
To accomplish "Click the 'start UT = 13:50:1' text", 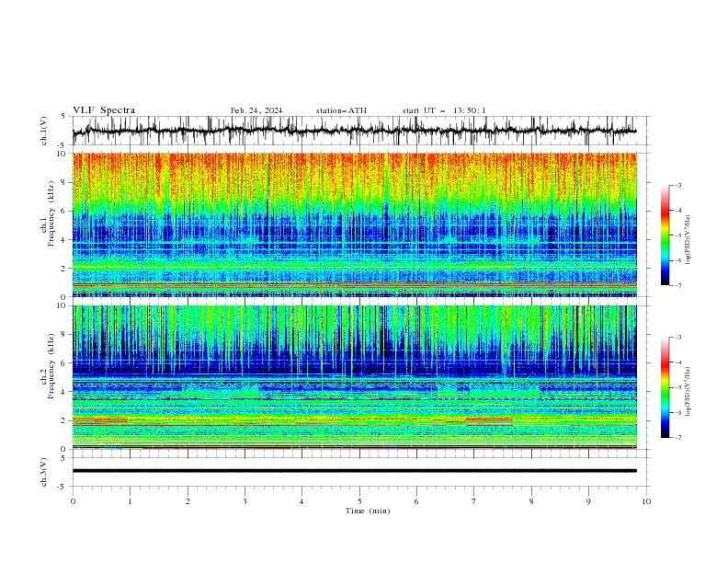I will coord(444,110).
